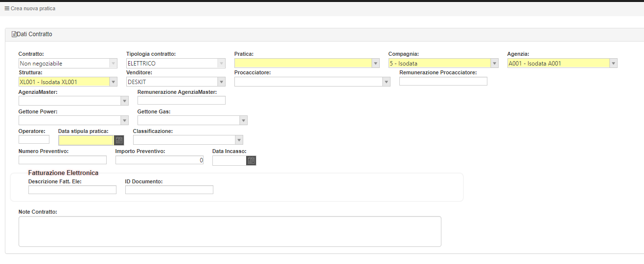Focus the Remunerazione Procacciatore field

pos(443,81)
